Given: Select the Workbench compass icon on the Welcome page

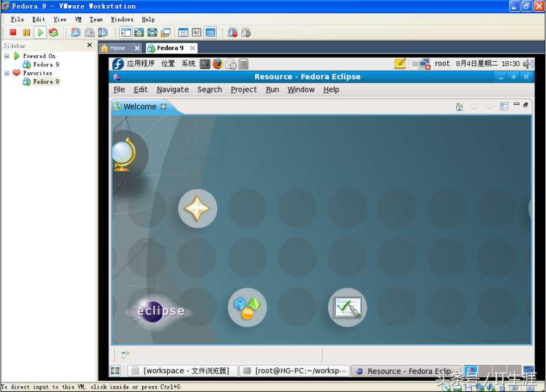Looking at the screenshot, I should [198, 208].
